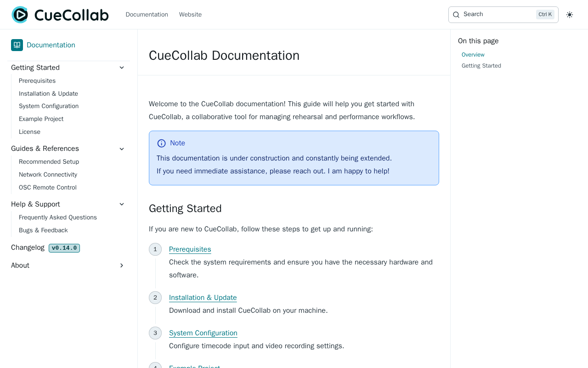
Task: Open the System Configuration step link
Action: [203, 333]
